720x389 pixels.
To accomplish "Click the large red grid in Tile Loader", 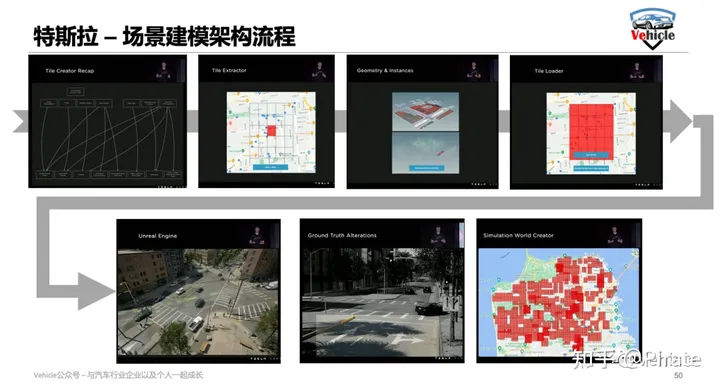I will (591, 132).
